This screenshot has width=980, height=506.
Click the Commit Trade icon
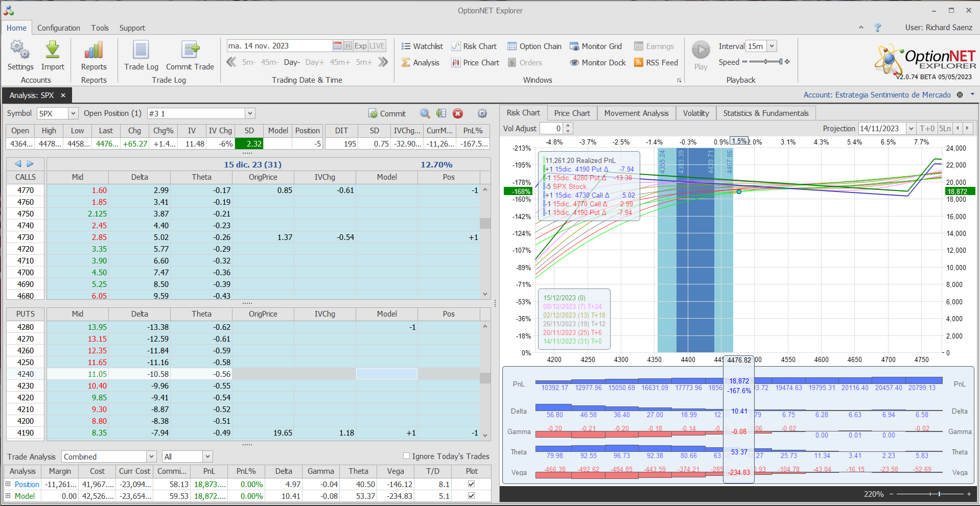point(190,50)
